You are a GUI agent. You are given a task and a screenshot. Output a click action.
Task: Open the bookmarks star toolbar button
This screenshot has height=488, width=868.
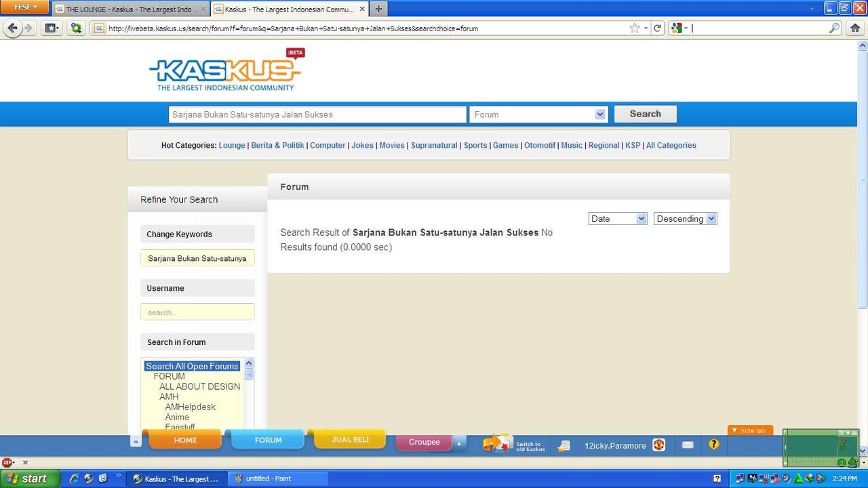pos(52,28)
